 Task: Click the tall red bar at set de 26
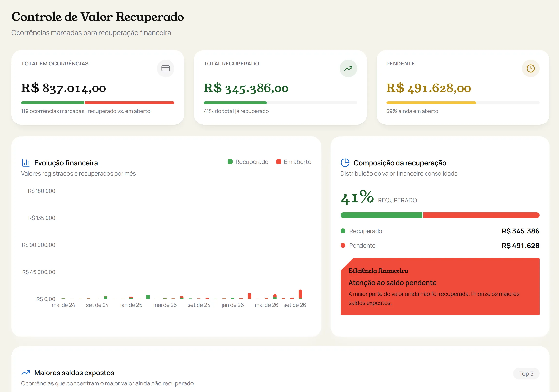click(x=300, y=294)
